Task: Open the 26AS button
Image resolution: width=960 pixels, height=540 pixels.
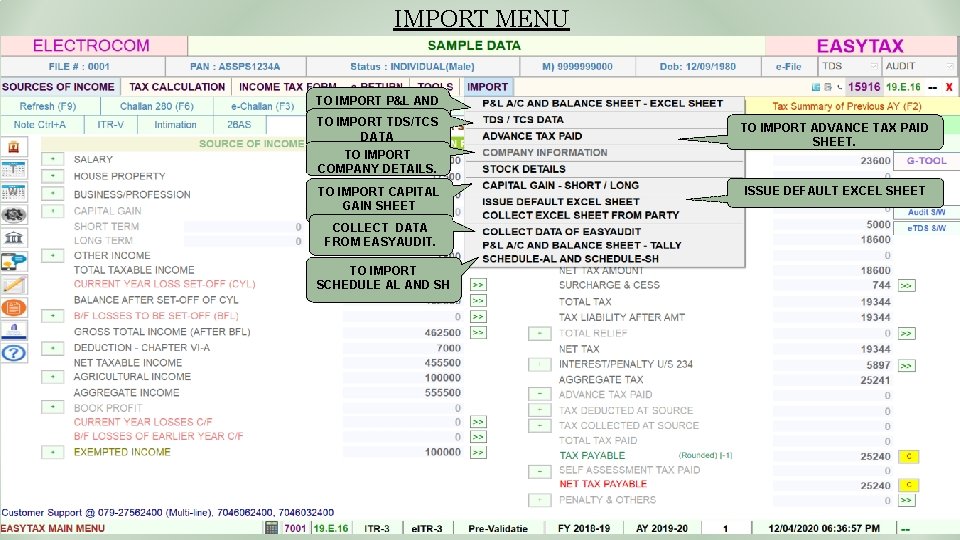Action: [239, 124]
